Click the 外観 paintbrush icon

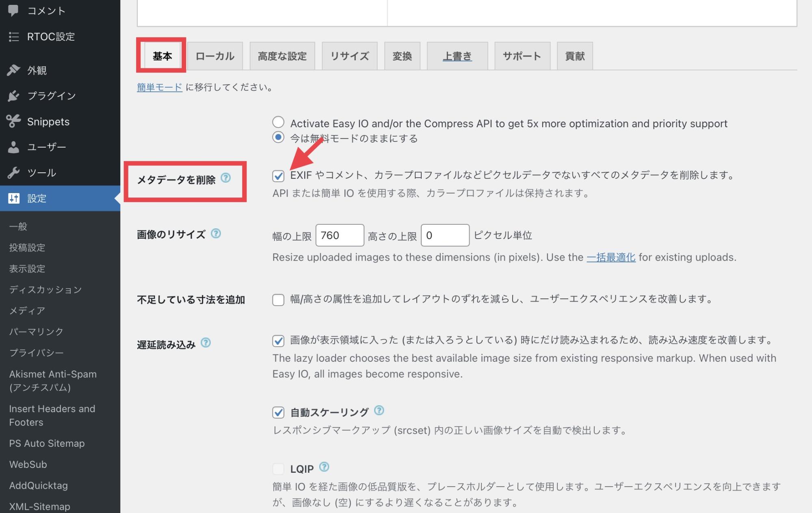tap(13, 70)
